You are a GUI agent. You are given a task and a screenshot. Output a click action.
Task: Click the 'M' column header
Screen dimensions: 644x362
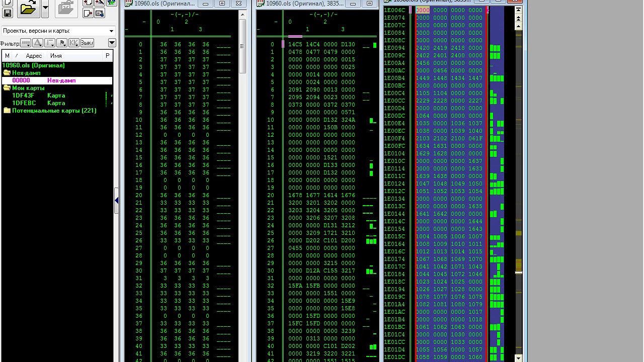(x=7, y=56)
